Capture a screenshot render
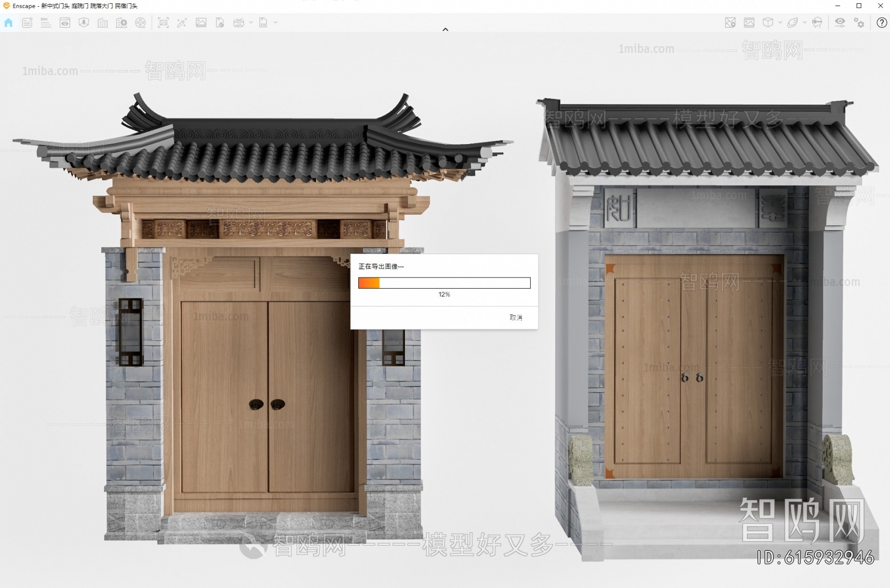Viewport: 890px width, 588px height. (164, 23)
